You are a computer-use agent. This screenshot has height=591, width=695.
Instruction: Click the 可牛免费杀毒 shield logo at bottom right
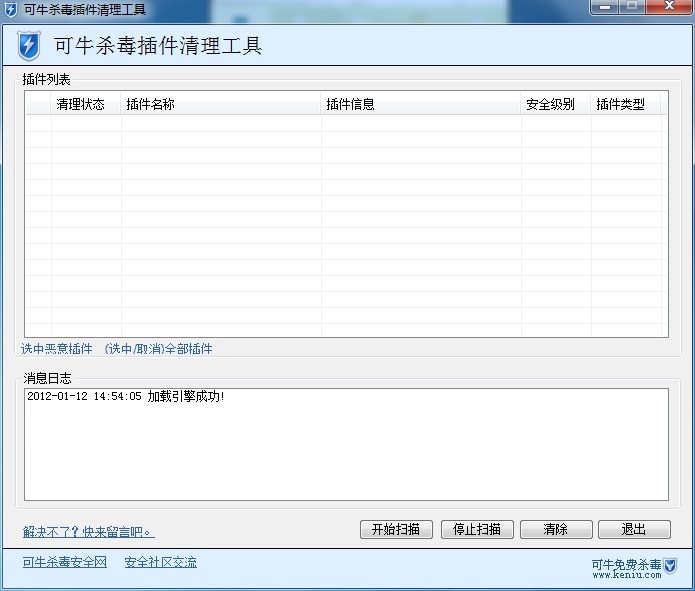[670, 565]
